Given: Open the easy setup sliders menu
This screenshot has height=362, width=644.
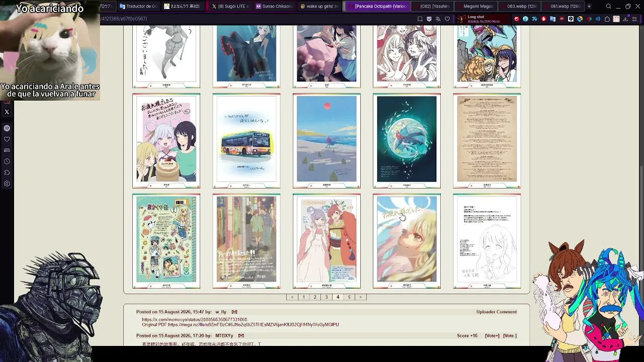Looking at the screenshot, I should [x=634, y=19].
